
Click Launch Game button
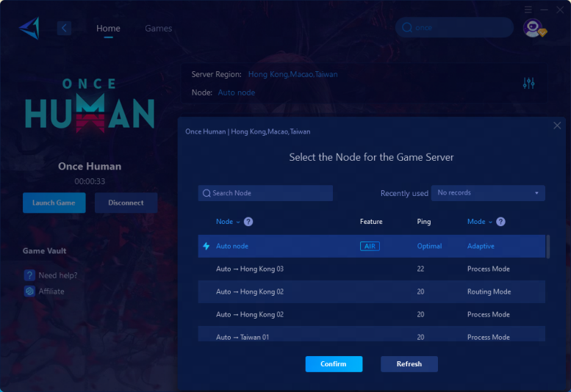coord(54,203)
